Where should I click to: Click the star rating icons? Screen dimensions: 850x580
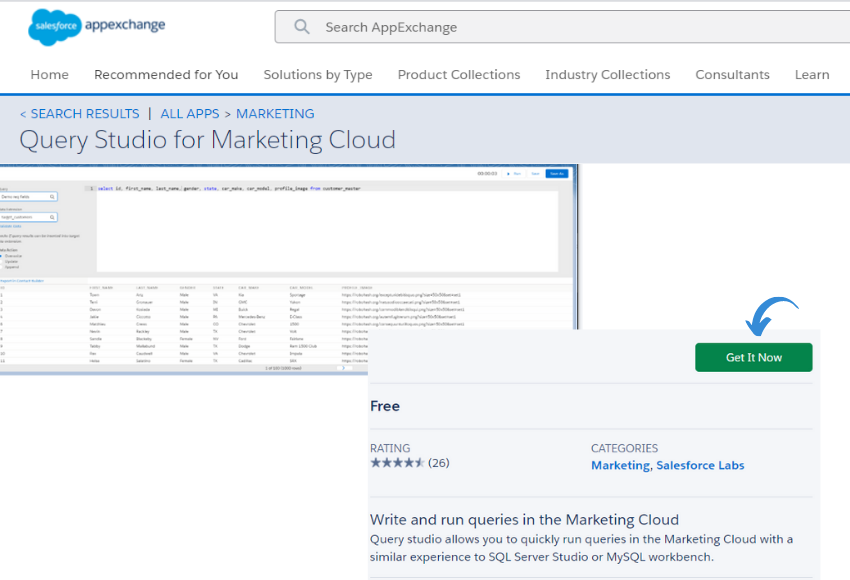(397, 463)
